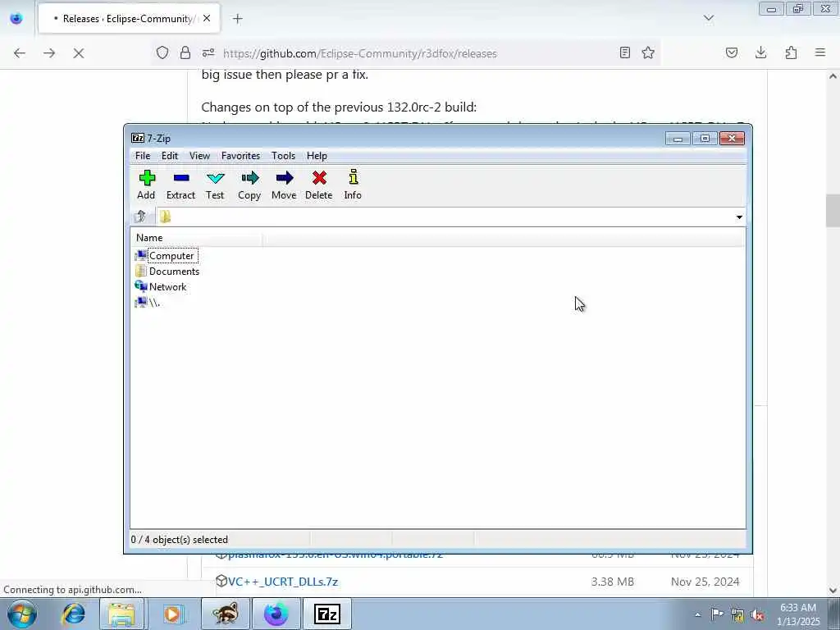The image size is (840, 630).
Task: Open the Firefox application menu
Action: (820, 52)
